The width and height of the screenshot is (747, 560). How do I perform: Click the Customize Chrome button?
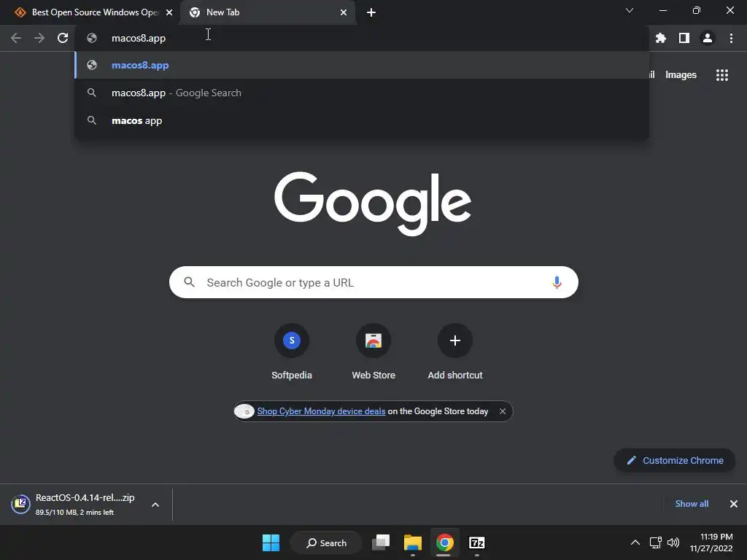[x=675, y=461]
